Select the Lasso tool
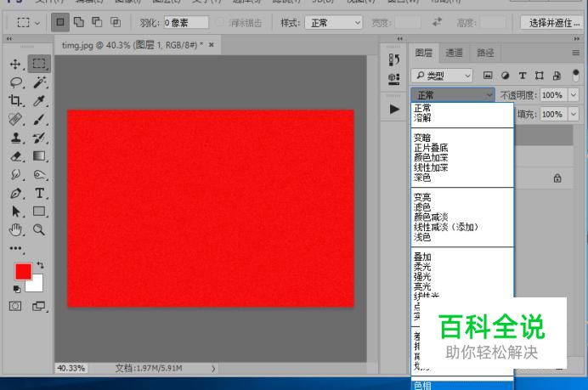The width and height of the screenshot is (588, 390). click(16, 82)
